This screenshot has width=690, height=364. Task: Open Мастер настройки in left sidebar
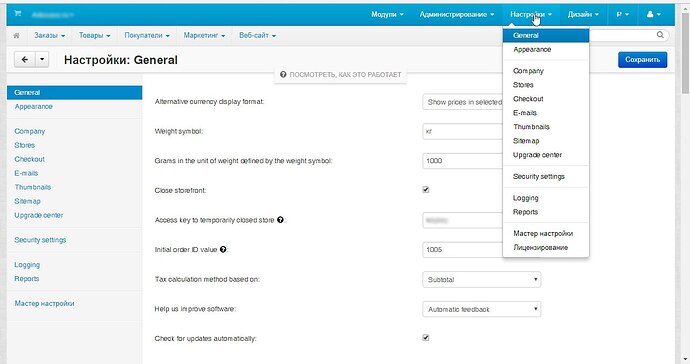44,303
